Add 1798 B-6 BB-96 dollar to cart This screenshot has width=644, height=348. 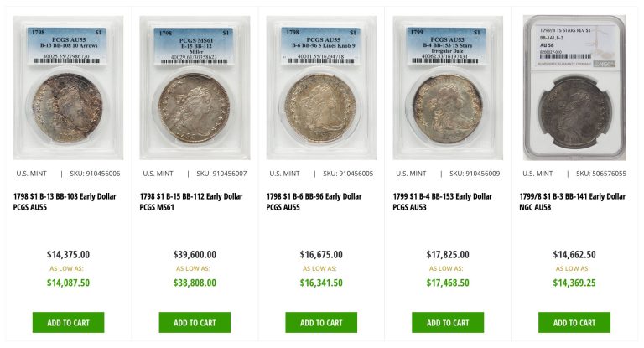coord(321,323)
